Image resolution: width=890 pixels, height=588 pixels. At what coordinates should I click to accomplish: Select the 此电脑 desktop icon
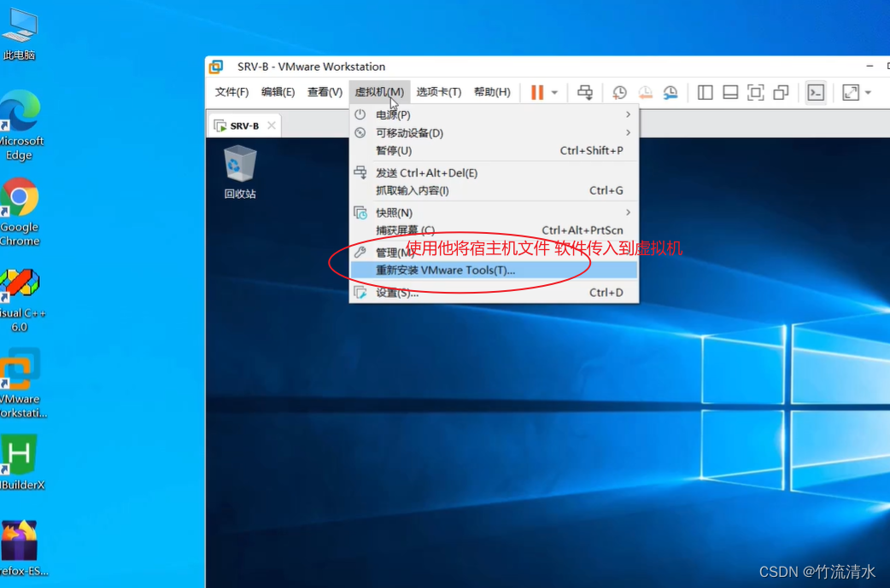coord(20,33)
